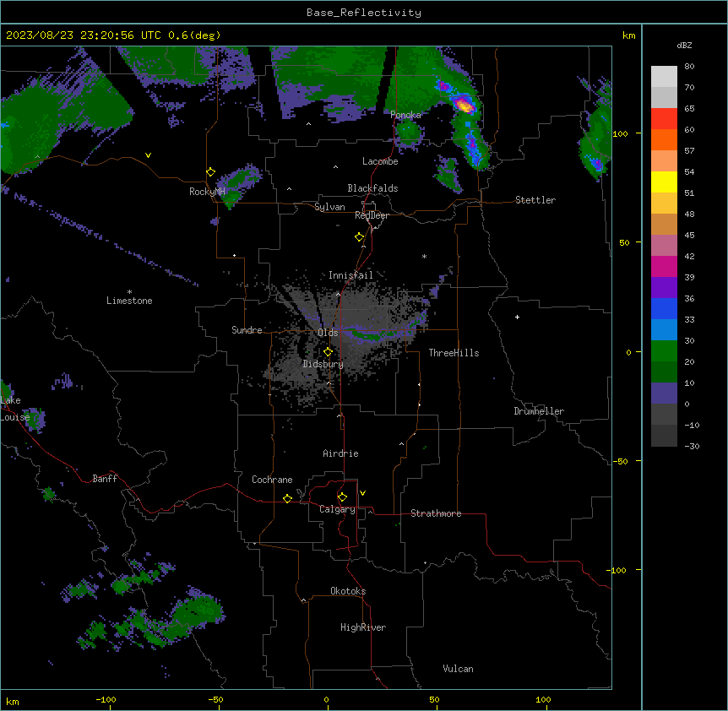The height and width of the screenshot is (711, 728).
Task: Click the green echo cell beside RockyMH
Action: click(238, 184)
